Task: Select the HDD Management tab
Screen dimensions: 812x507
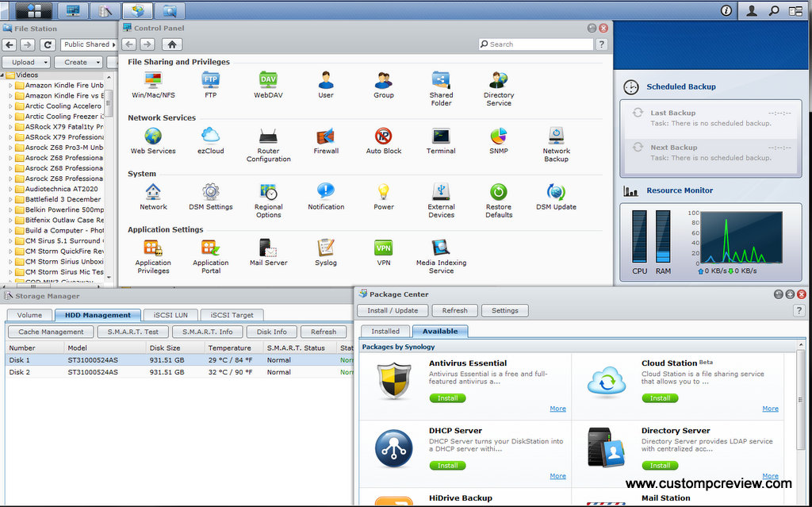Action: pos(98,315)
